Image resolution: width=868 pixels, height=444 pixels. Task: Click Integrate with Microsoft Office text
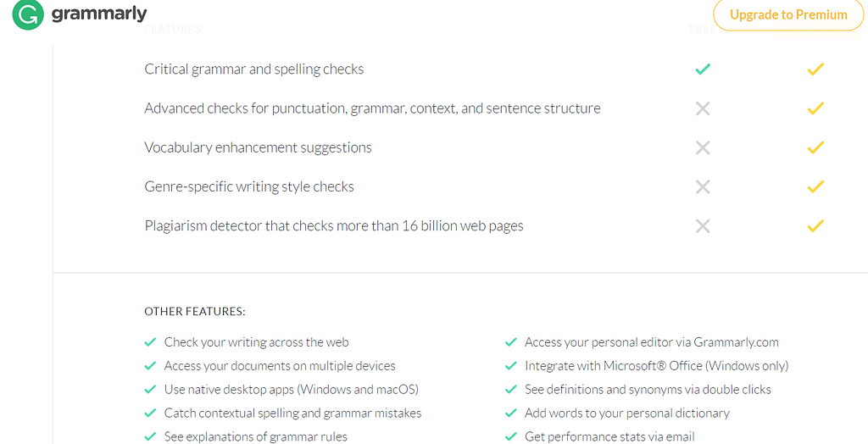(657, 366)
